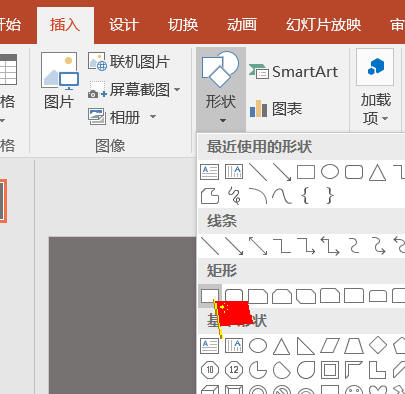Collapse the 形状 shapes dropdown button
405x394 pixels.
click(x=221, y=89)
